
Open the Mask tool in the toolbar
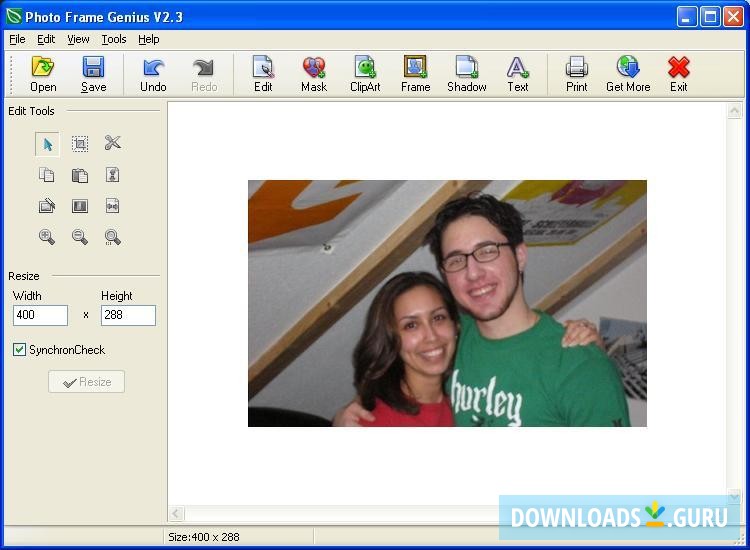(314, 74)
